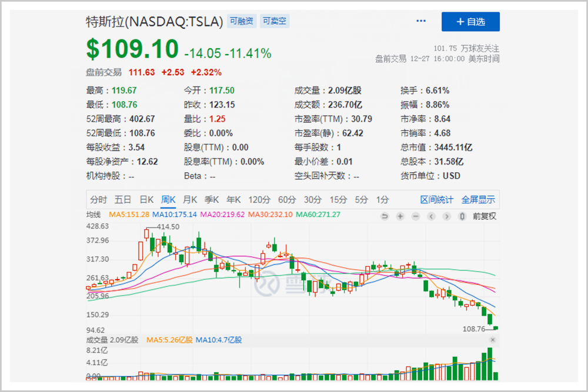This screenshot has width=588, height=392.
Task: Close the volume indicator panel with X
Action: [493, 340]
